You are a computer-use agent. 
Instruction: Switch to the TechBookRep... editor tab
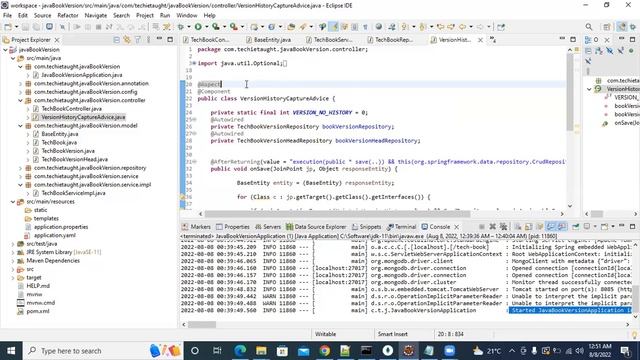(x=390, y=40)
